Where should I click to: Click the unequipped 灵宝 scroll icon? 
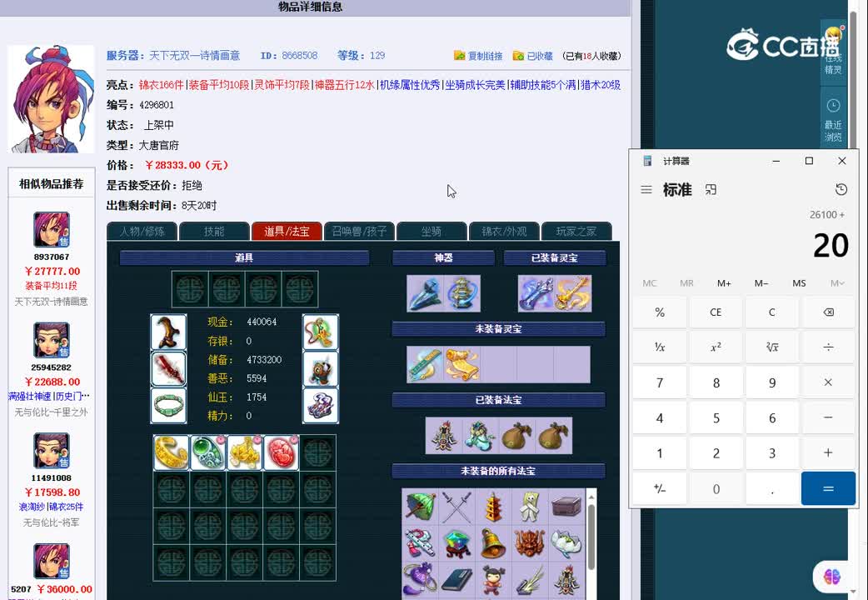[461, 364]
